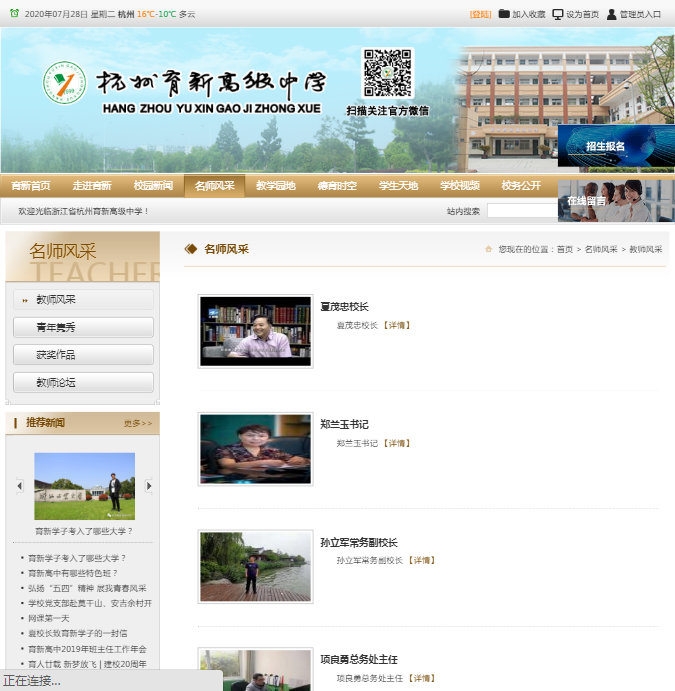Open news item 网课第一天

[49, 618]
